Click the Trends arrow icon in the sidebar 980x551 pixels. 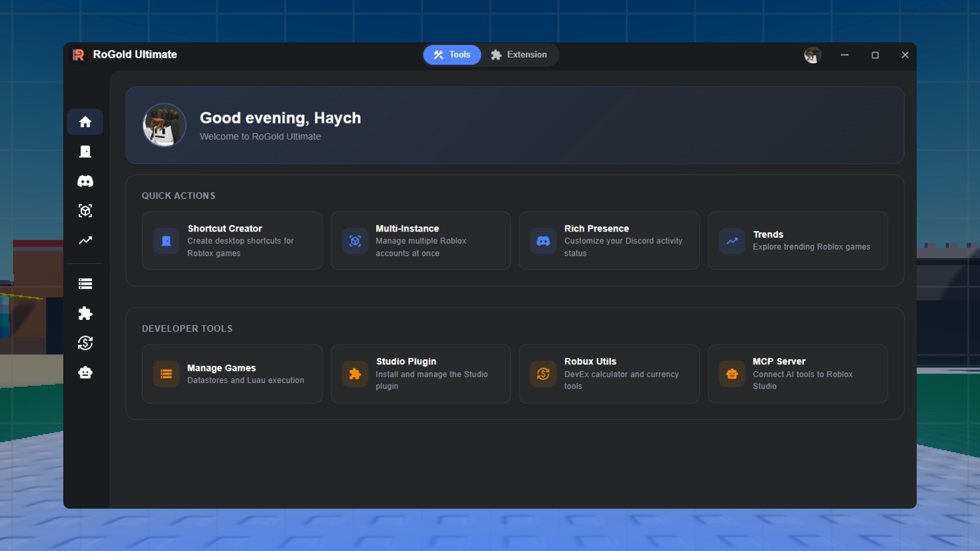(x=85, y=240)
